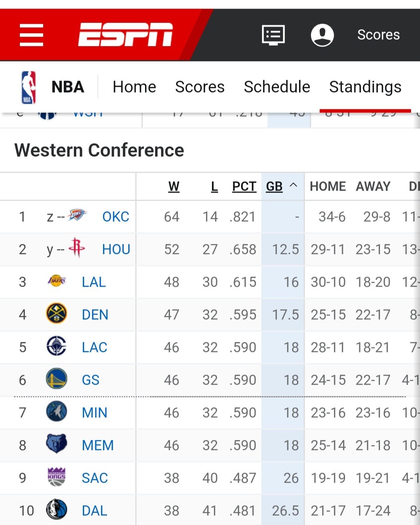Sort standings by PCT column
Screen dimensions: 420x525
click(x=244, y=187)
